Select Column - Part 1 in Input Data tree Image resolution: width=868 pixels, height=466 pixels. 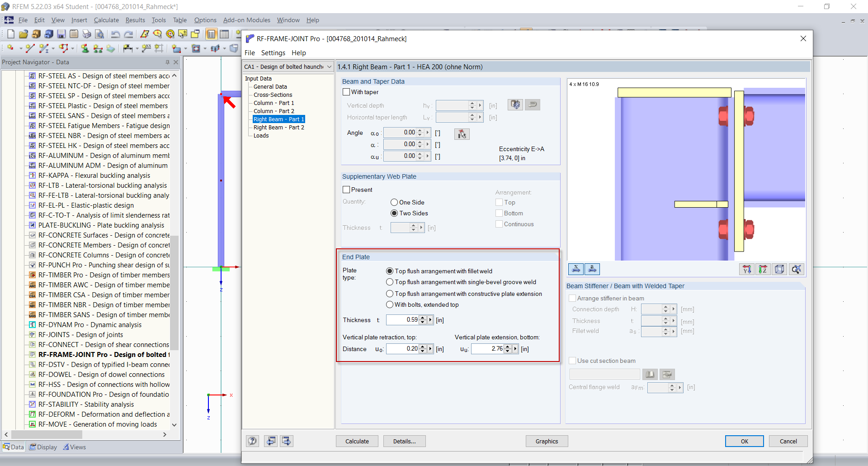274,103
